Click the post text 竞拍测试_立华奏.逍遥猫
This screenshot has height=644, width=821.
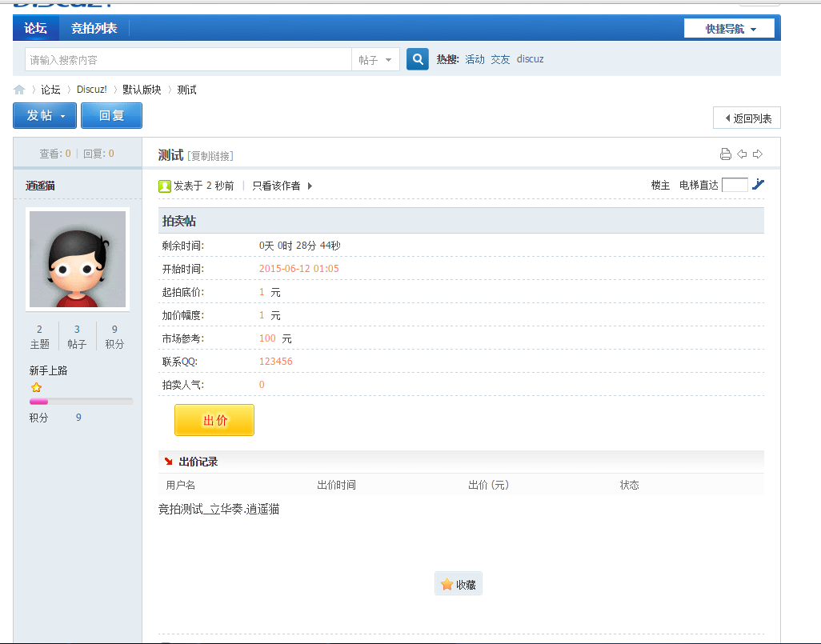(219, 509)
